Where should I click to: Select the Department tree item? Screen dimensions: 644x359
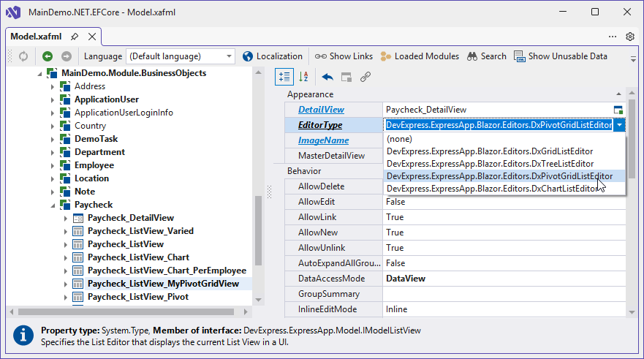click(100, 152)
